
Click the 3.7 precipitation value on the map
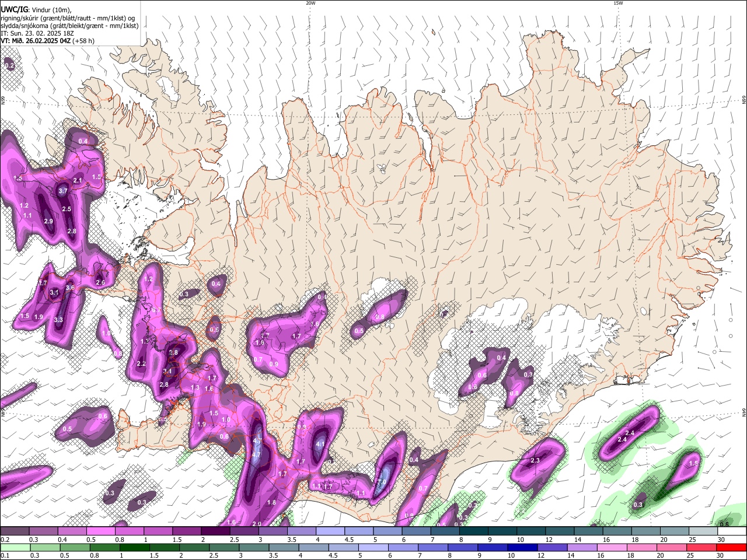pyautogui.click(x=64, y=191)
